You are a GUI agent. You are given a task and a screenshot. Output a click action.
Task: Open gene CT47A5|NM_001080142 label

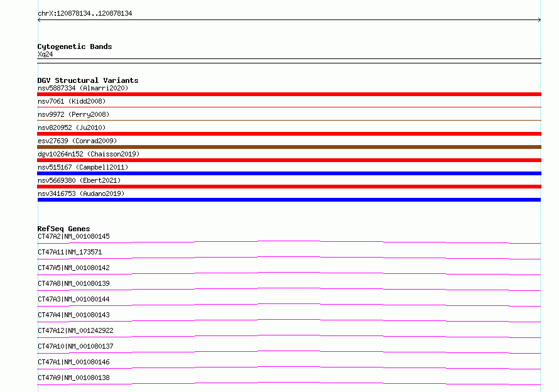73,268
